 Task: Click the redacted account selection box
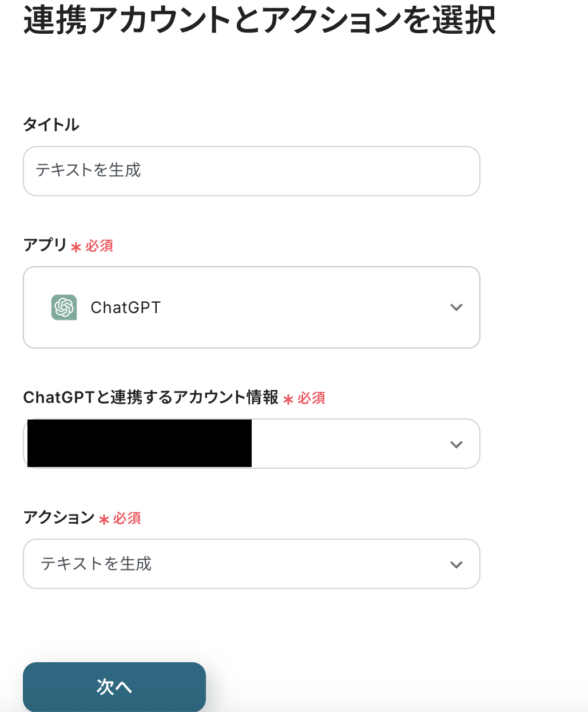coord(140,444)
